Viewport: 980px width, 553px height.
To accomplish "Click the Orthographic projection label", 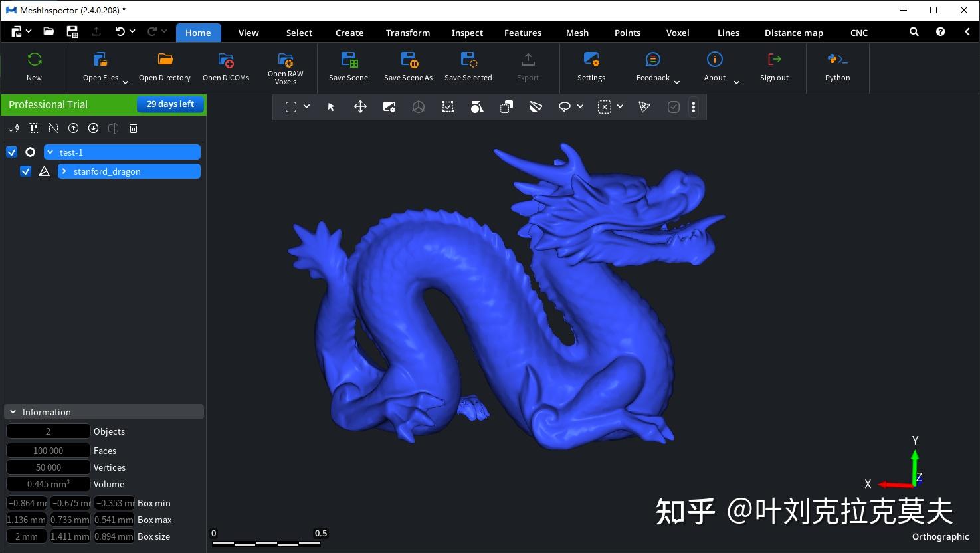I will click(x=940, y=536).
